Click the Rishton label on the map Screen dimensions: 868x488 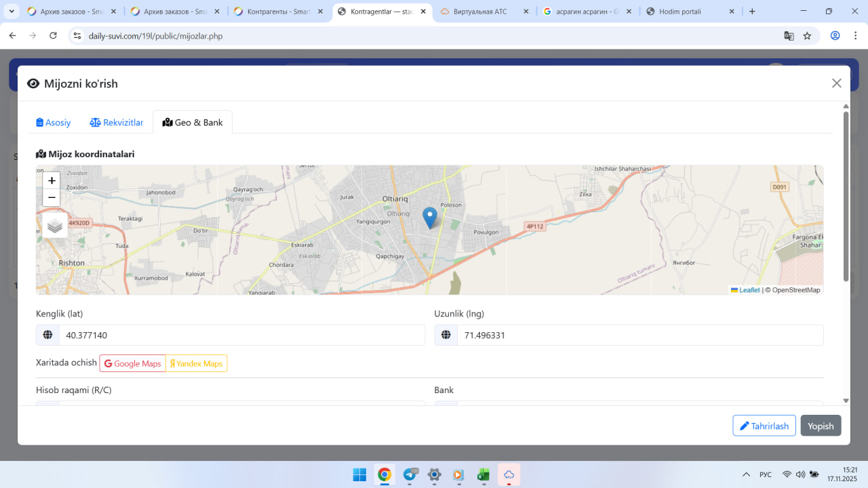72,263
